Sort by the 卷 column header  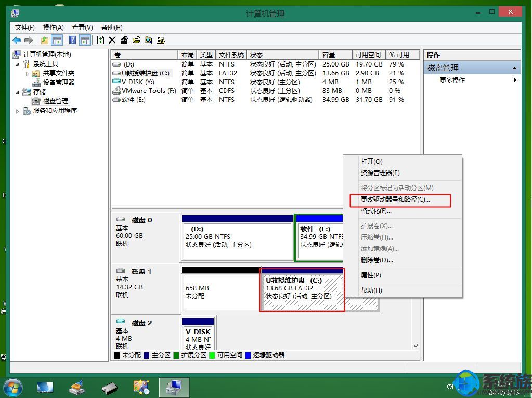145,55
